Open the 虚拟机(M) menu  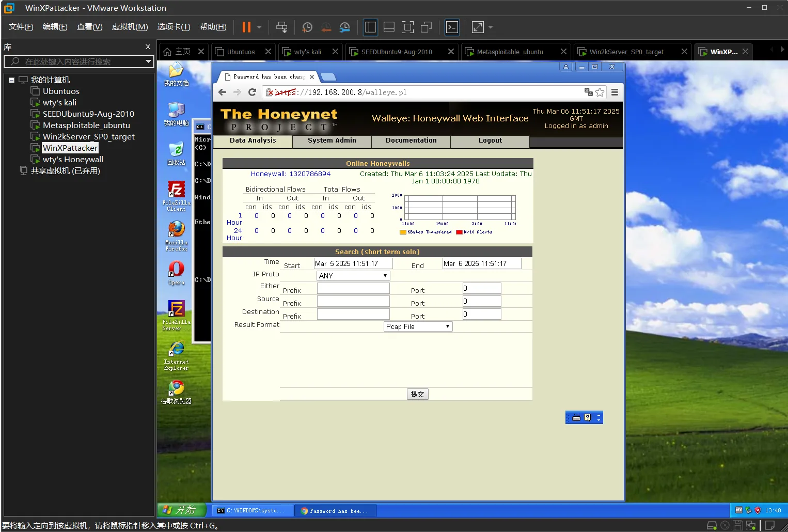(x=130, y=27)
